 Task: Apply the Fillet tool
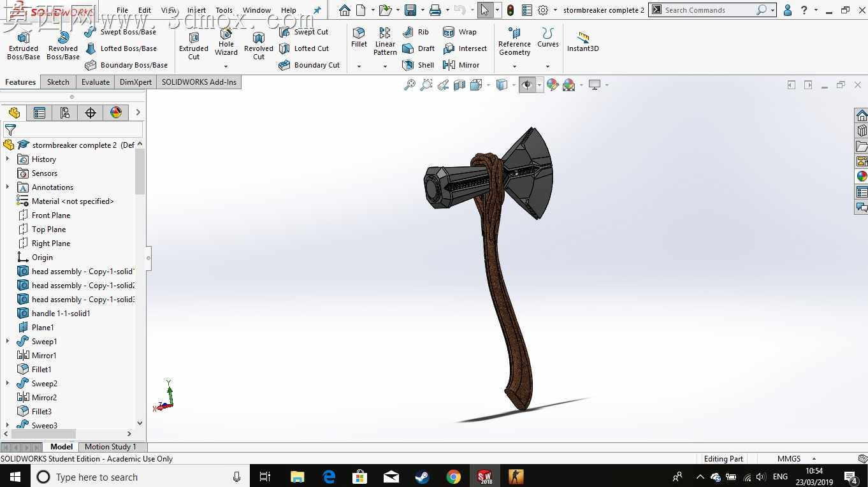(x=359, y=38)
